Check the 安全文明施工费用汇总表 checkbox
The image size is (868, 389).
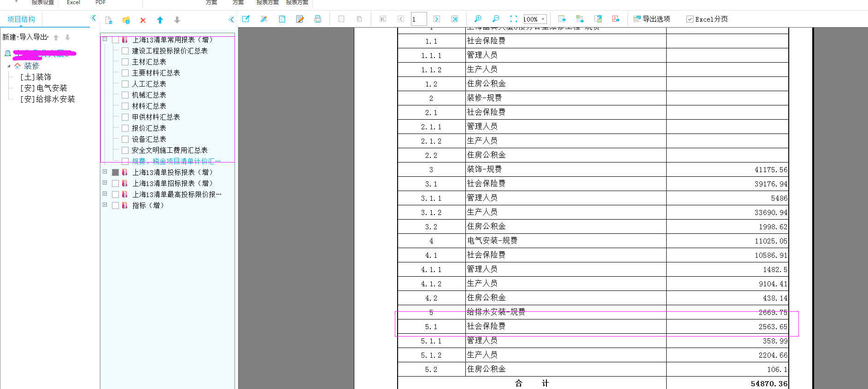pos(125,150)
